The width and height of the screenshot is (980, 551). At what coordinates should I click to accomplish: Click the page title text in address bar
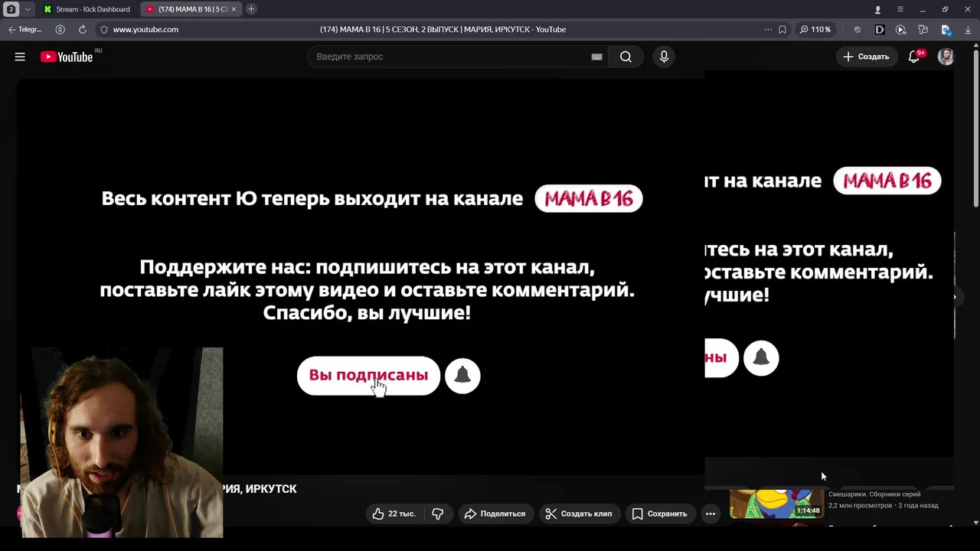[443, 30]
